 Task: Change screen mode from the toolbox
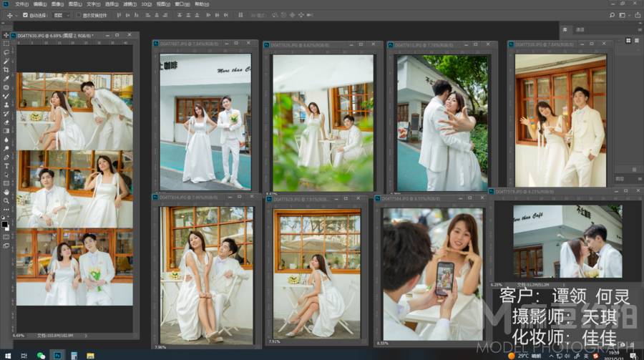[x=6, y=245]
